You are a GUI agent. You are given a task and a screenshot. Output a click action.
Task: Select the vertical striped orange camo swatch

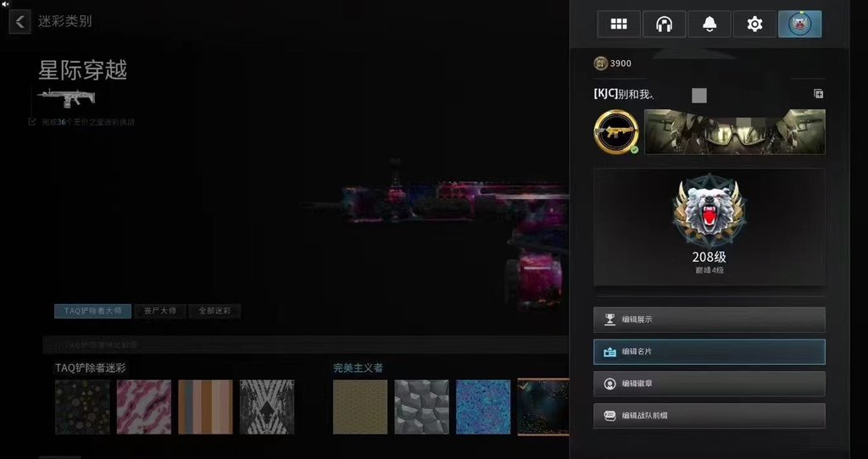click(x=205, y=407)
